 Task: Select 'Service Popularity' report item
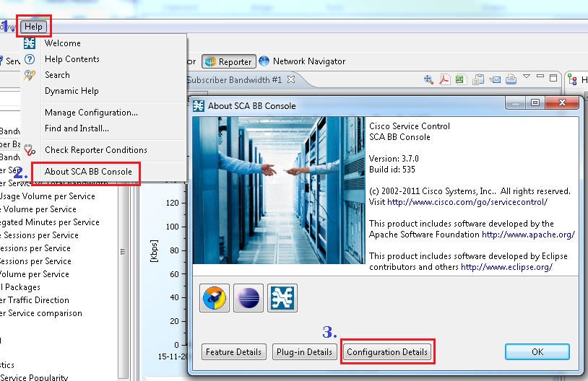[x=34, y=377]
